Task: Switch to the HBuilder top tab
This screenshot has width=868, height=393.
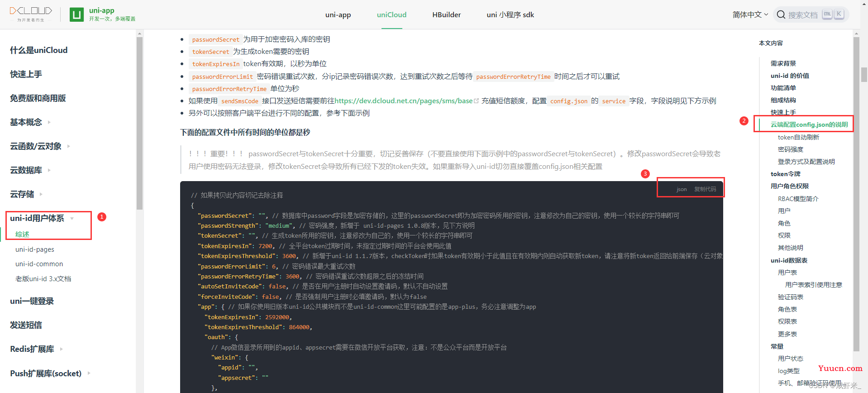Action: 447,14
